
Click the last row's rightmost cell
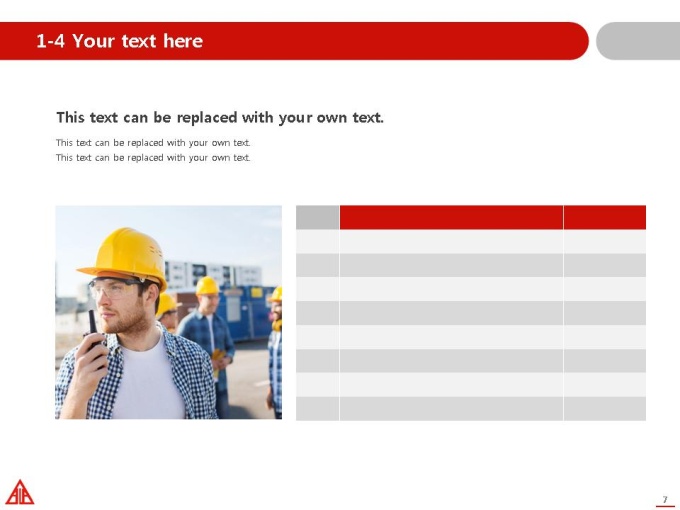[605, 409]
